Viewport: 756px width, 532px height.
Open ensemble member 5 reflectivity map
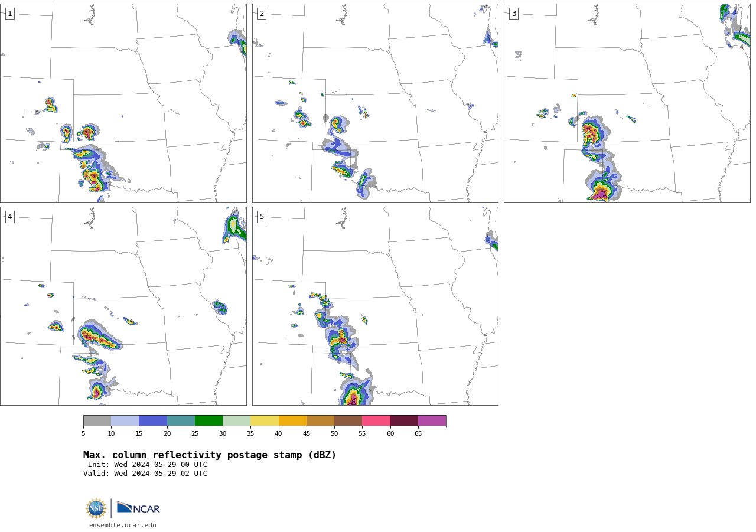tap(375, 306)
